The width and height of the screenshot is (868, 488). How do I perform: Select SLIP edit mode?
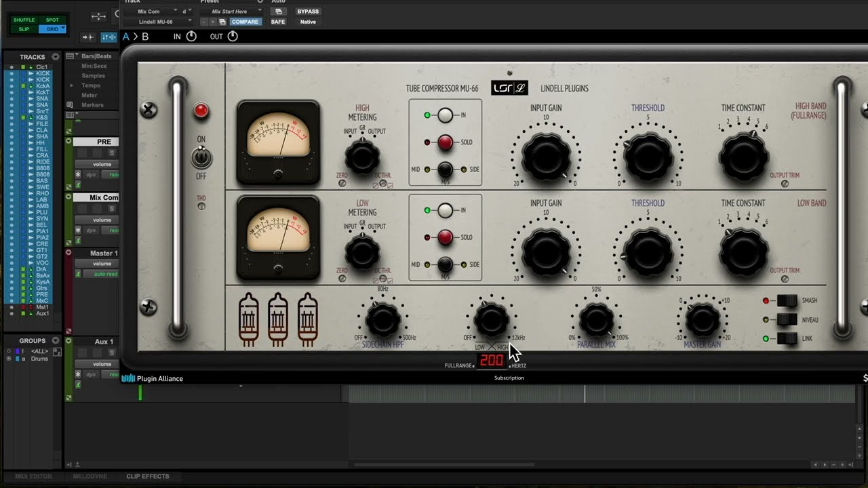click(x=24, y=29)
